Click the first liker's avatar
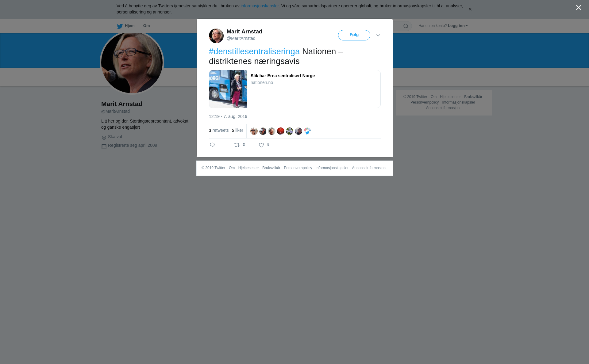Viewport: 589px width, 364px height. (x=254, y=131)
